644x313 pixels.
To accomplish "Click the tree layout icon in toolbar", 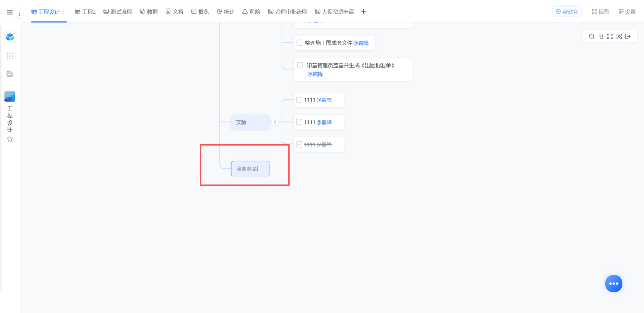I will pyautogui.click(x=601, y=37).
